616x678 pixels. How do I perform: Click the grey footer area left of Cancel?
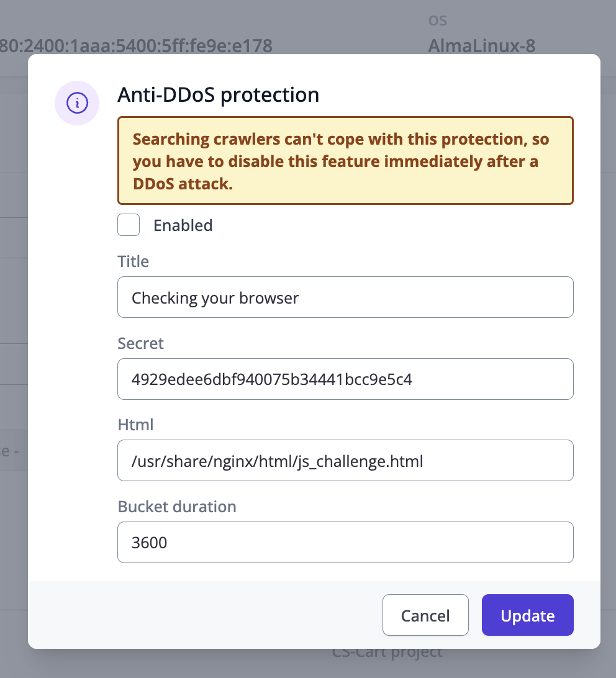205,615
